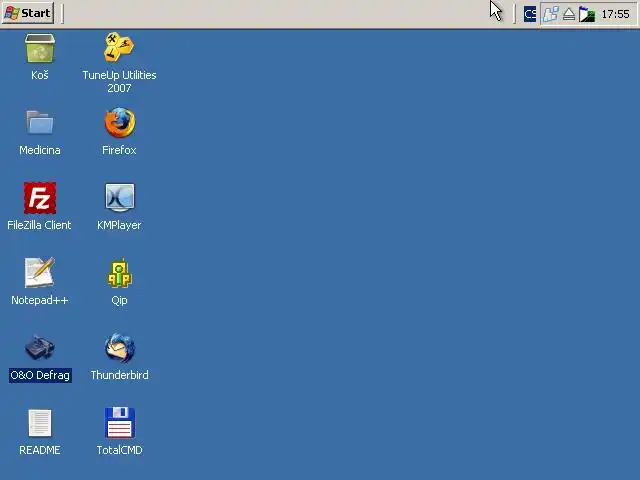This screenshot has height=480, width=640.
Task: Select the Thunderbird mail icon
Action: [120, 348]
